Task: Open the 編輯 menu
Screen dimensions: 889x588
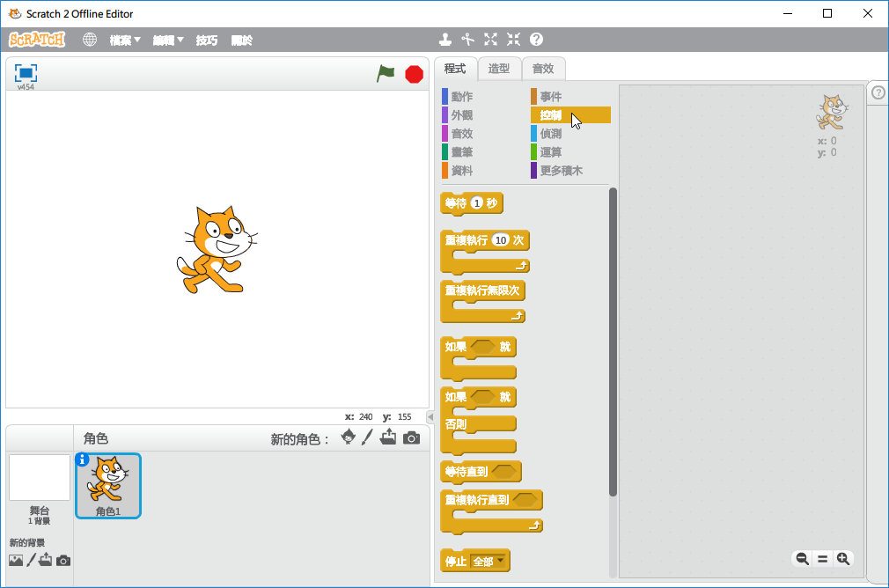Action: [x=168, y=40]
